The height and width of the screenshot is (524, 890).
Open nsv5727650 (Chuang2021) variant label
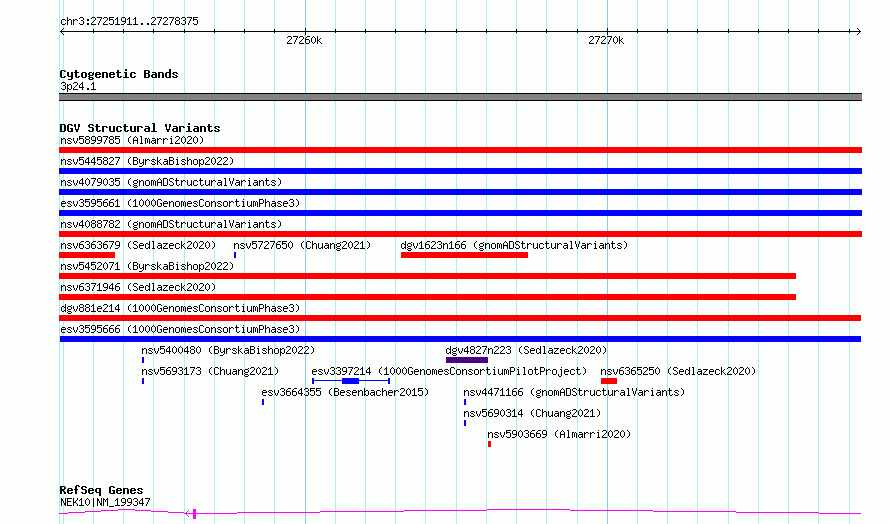tap(302, 245)
